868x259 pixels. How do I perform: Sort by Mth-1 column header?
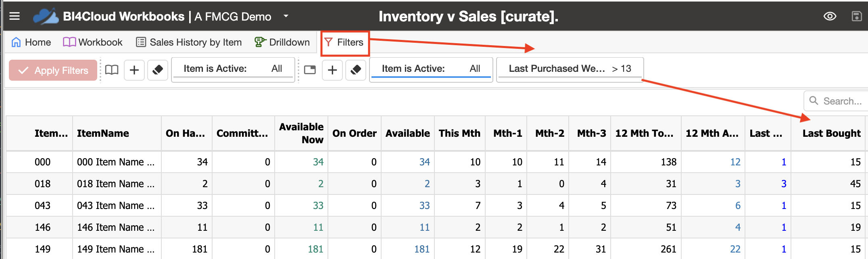coord(506,134)
